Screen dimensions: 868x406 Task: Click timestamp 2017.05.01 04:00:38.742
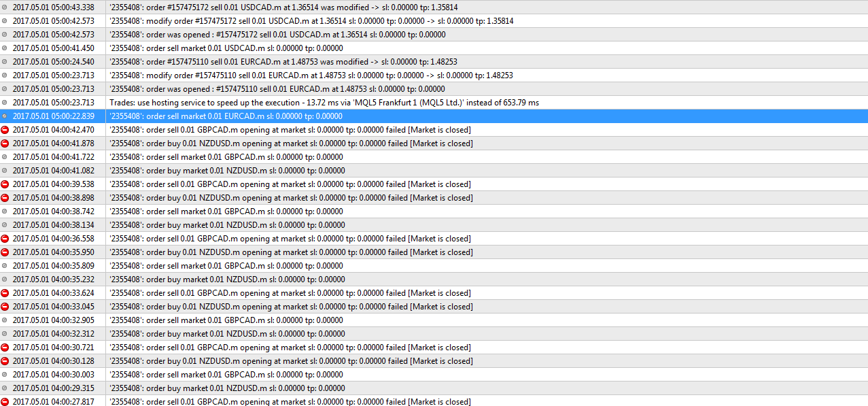point(54,212)
